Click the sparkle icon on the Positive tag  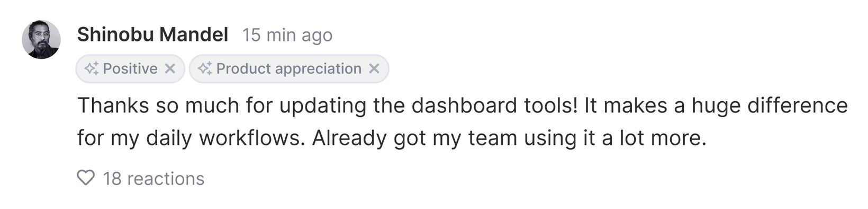point(92,68)
